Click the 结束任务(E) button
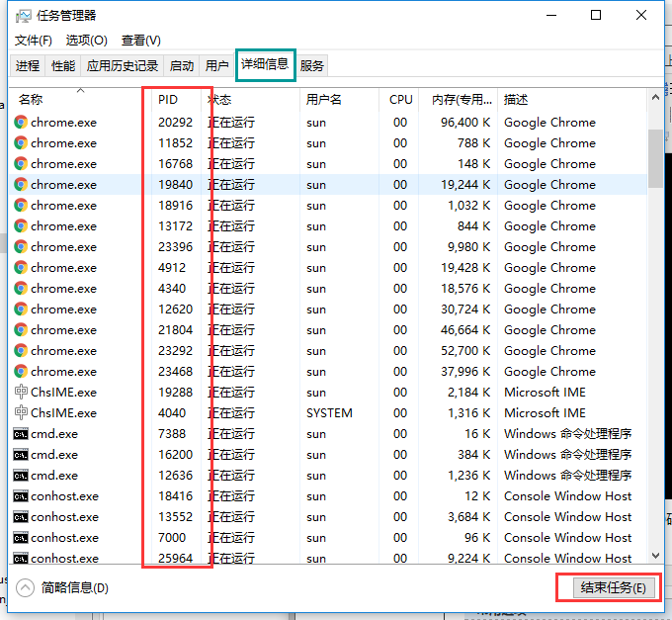The height and width of the screenshot is (620, 672). pos(614,587)
